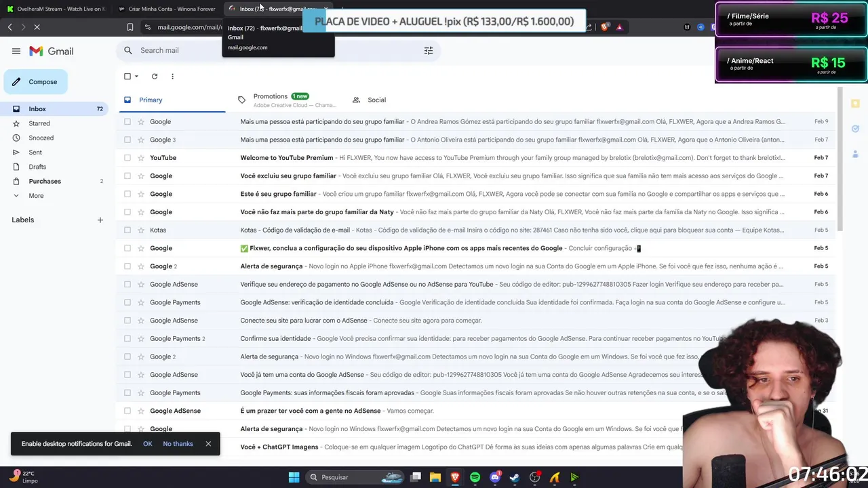Open 'Você não faz mais parte' email
The image size is (868, 488).
point(476,212)
